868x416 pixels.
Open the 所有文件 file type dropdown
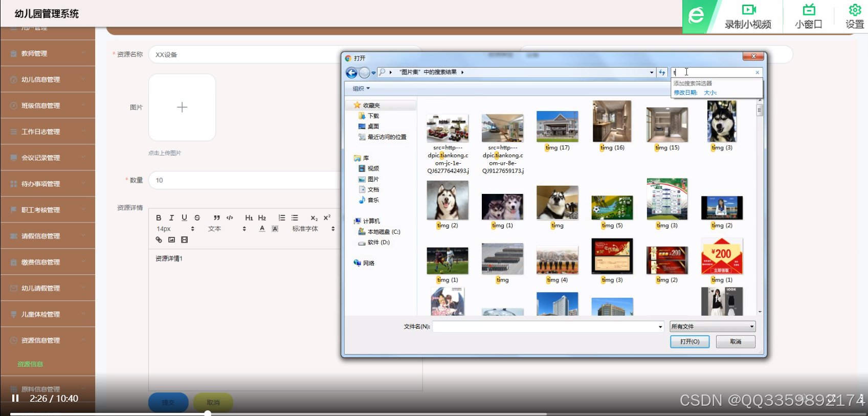click(713, 326)
